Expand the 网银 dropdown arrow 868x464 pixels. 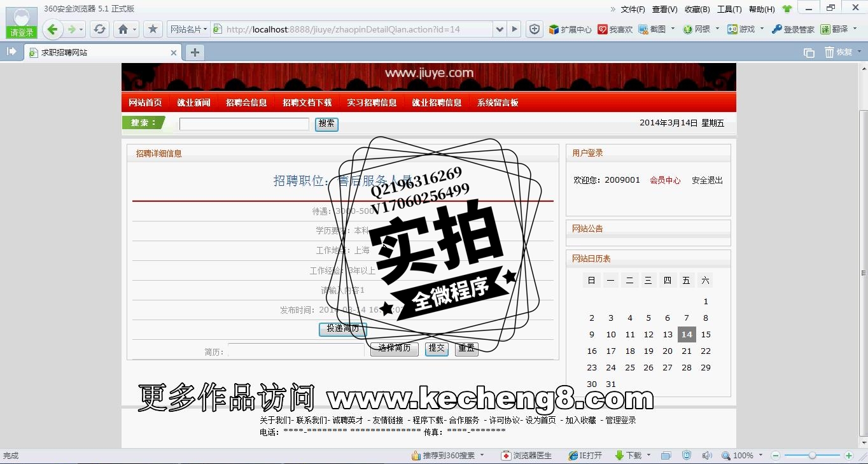click(717, 29)
